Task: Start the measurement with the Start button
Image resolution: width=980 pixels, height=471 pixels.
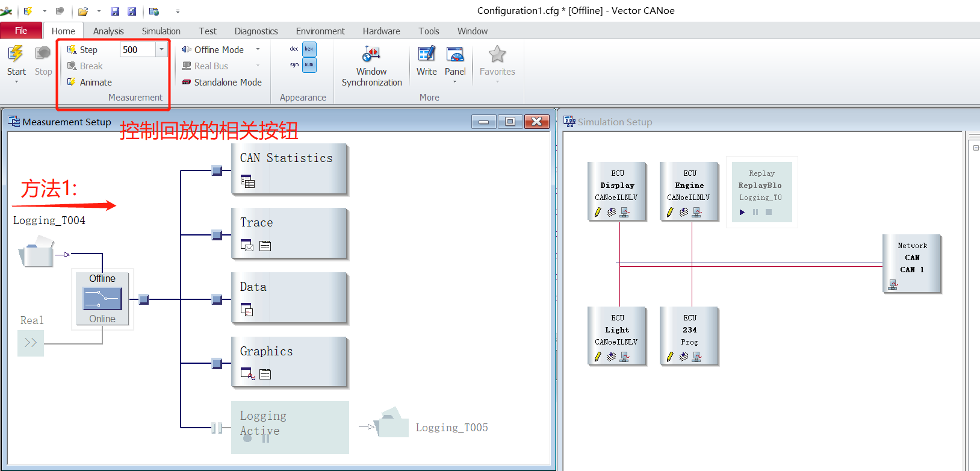Action: pos(16,60)
